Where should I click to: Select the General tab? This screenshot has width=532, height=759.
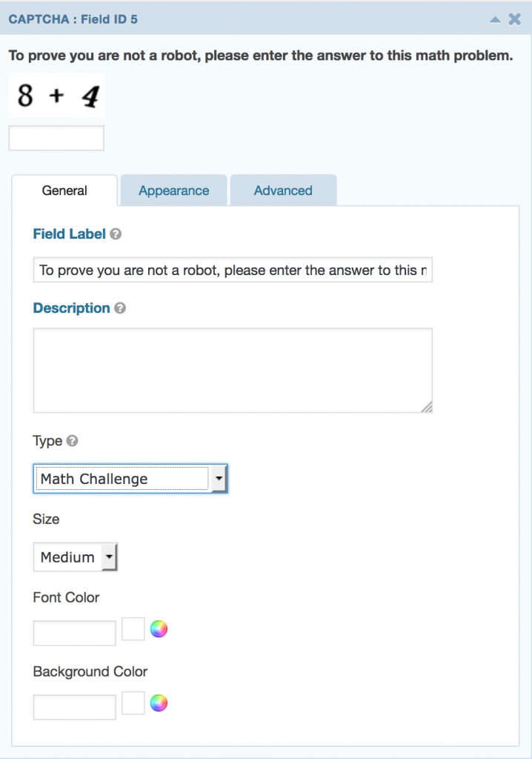click(x=65, y=190)
